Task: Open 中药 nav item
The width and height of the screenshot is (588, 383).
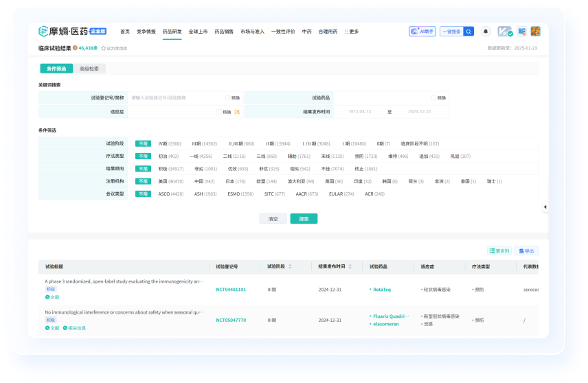Action: (x=307, y=32)
